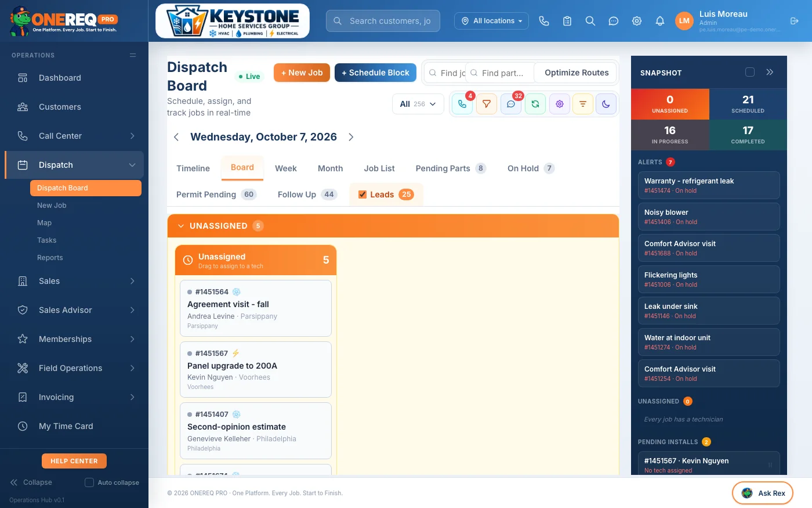Go to previous day arrow
This screenshot has height=508, width=812.
pyautogui.click(x=176, y=137)
